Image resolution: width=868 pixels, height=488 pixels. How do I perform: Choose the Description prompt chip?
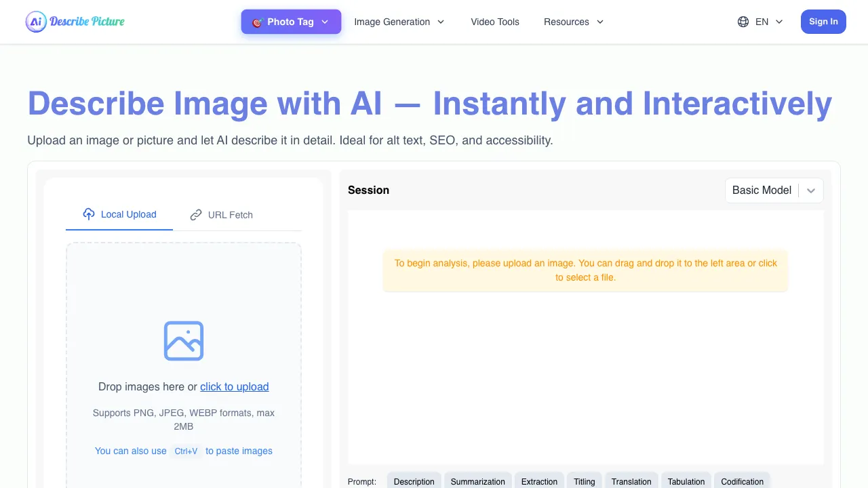[414, 481]
